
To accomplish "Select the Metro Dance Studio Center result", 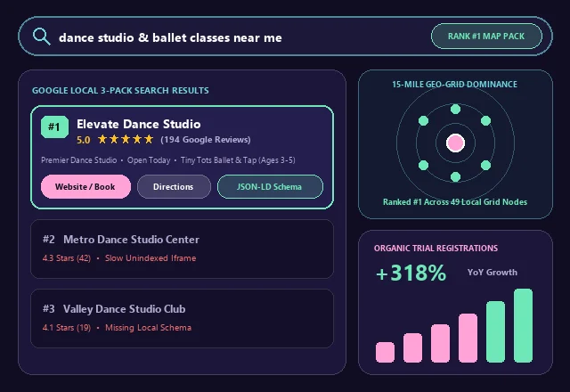I will (182, 249).
